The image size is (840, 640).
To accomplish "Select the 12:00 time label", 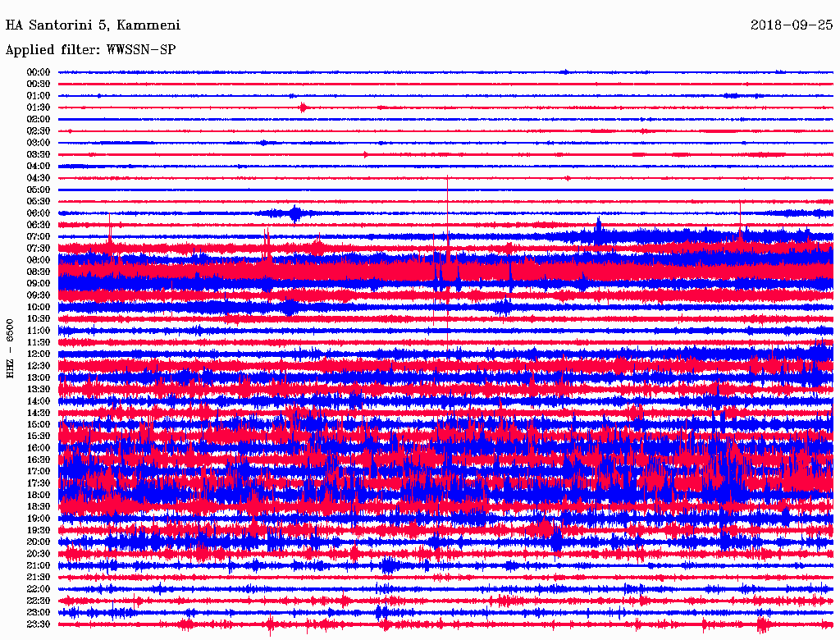I will pos(39,354).
